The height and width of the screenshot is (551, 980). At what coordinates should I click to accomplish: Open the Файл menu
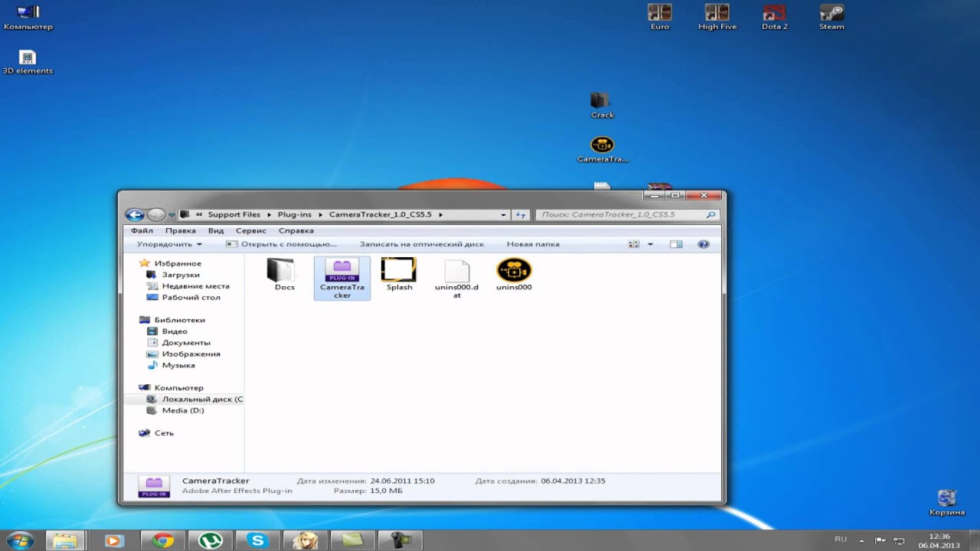(142, 230)
